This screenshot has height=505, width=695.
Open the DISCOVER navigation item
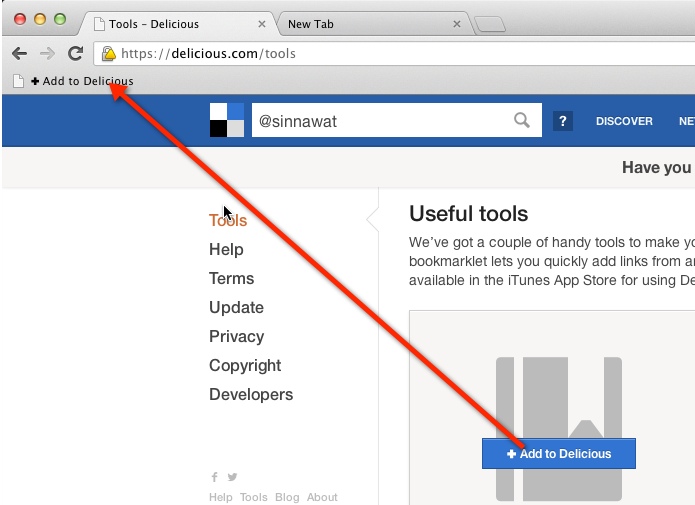[624, 121]
